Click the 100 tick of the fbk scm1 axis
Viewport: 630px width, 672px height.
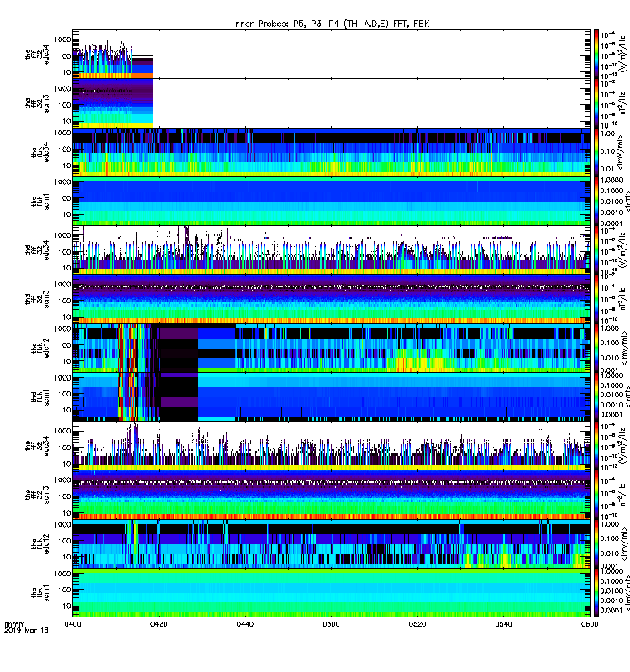click(65, 590)
